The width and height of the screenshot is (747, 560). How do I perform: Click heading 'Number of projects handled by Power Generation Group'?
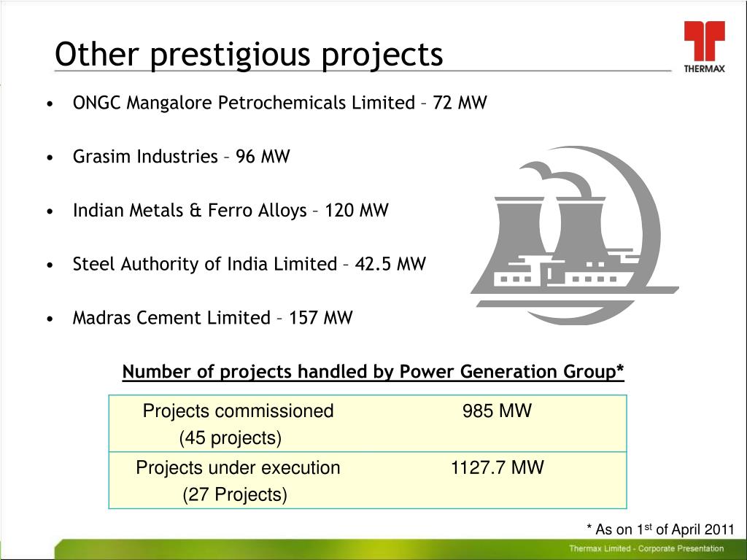tap(373, 372)
